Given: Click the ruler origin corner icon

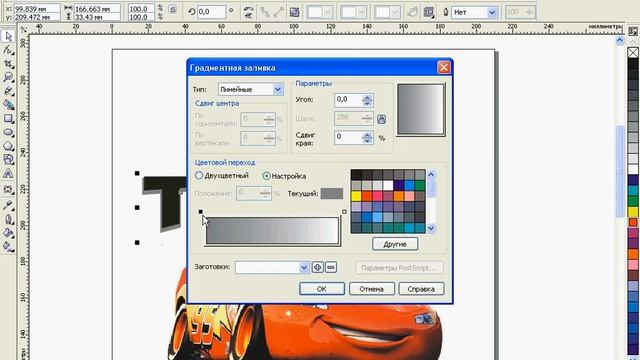Looking at the screenshot, I should 23,29.
